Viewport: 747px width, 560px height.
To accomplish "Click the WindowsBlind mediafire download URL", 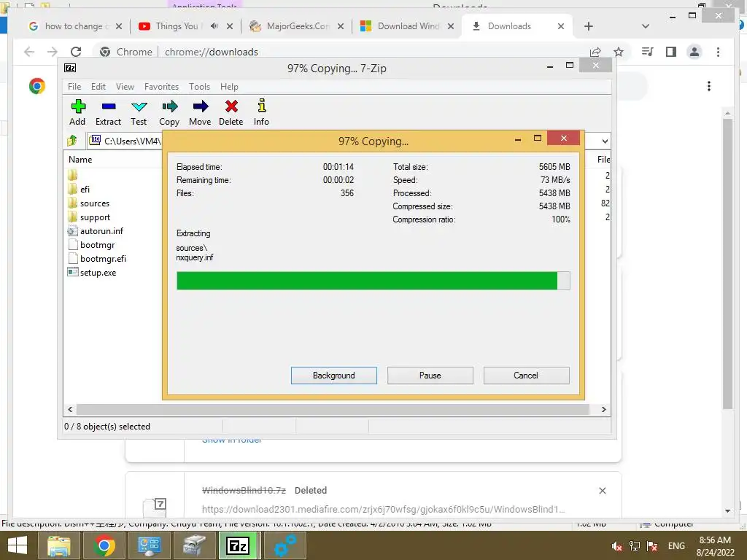I will click(x=384, y=509).
